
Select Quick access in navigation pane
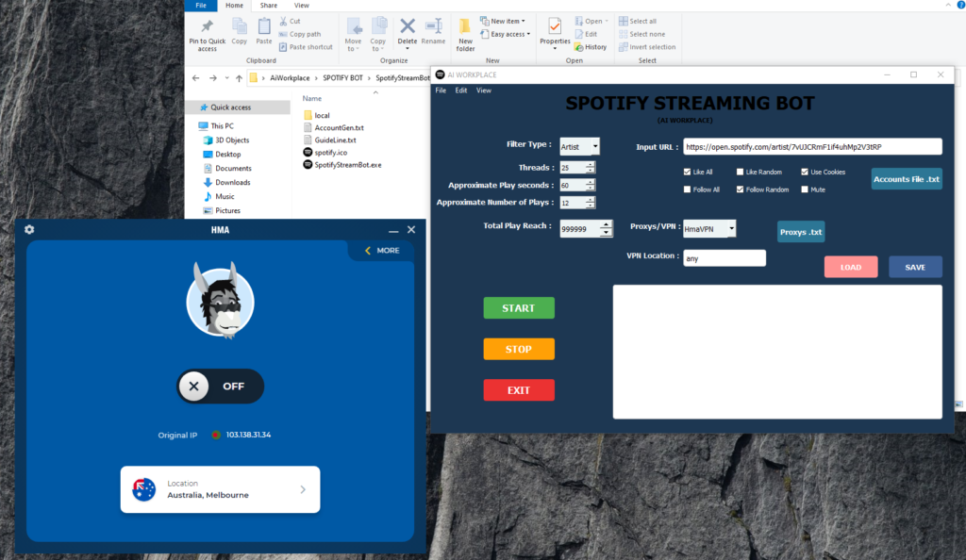point(238,107)
